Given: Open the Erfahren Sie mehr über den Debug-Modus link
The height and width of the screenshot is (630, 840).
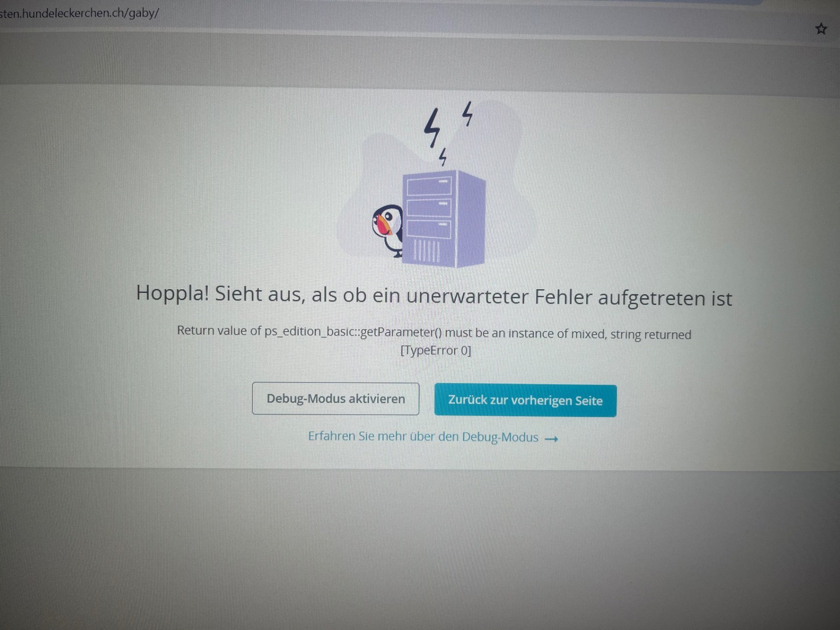Looking at the screenshot, I should pyautogui.click(x=423, y=437).
